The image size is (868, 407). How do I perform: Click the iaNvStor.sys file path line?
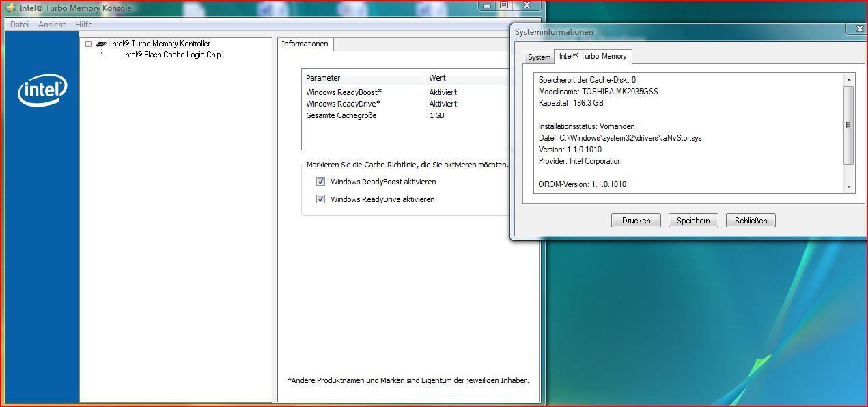620,138
